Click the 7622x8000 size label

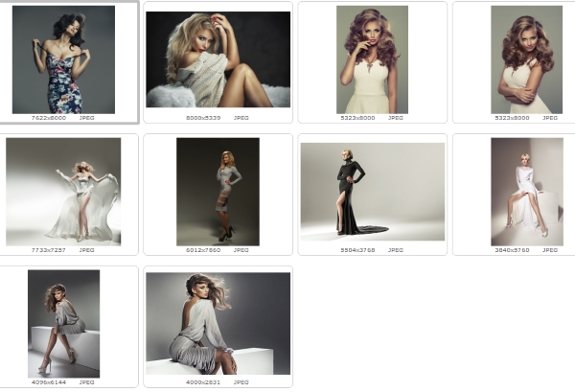(x=49, y=117)
